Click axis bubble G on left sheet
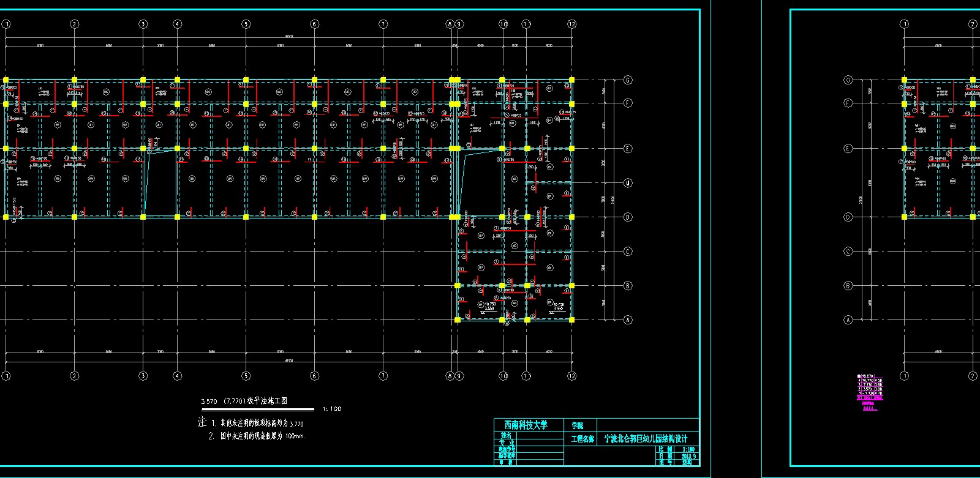The width and height of the screenshot is (980, 478). tap(628, 80)
